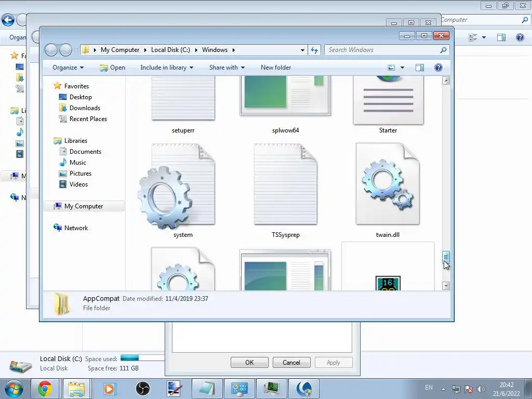Select the Starter file icon
Image resolution: width=532 pixels, height=399 pixels.
pyautogui.click(x=388, y=100)
